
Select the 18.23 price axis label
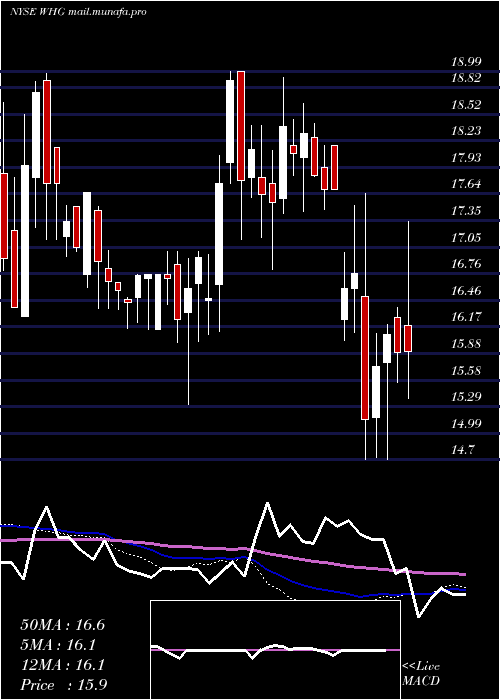466,131
